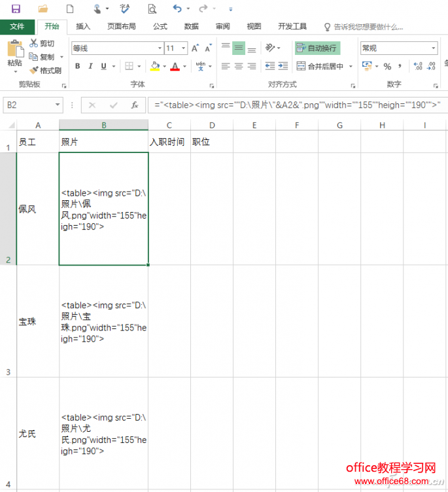
Task: Increase font size with larger A
Action: [x=195, y=48]
